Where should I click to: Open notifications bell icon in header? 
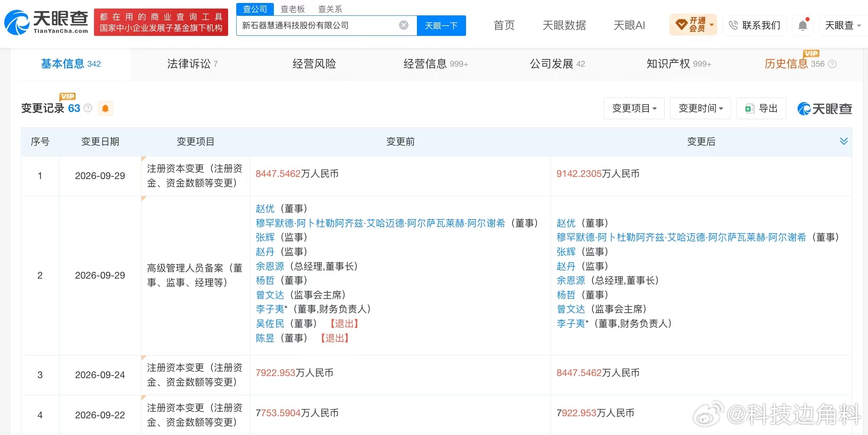tap(803, 25)
